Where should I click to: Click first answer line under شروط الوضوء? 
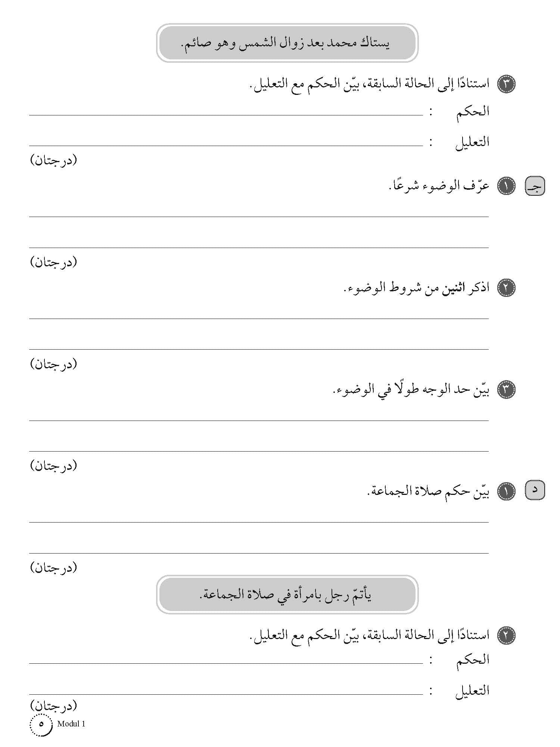click(259, 319)
